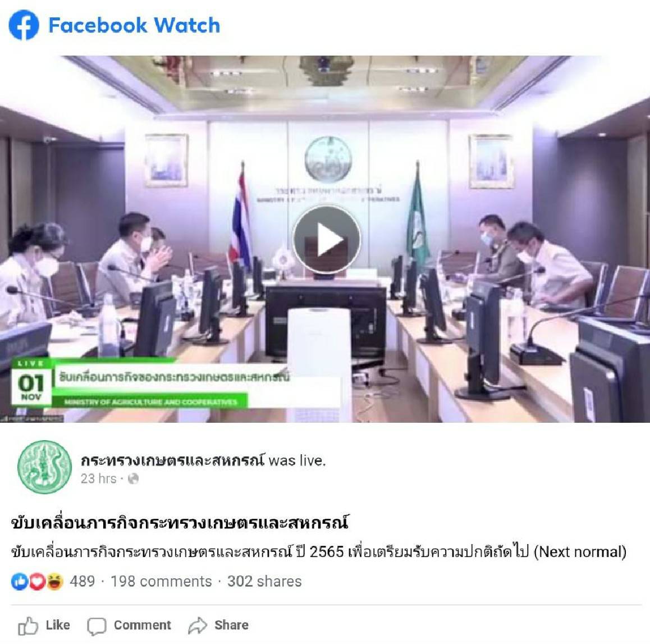The width and height of the screenshot is (650, 644).
Task: Open the Facebook Watch title link
Action: 134,25
